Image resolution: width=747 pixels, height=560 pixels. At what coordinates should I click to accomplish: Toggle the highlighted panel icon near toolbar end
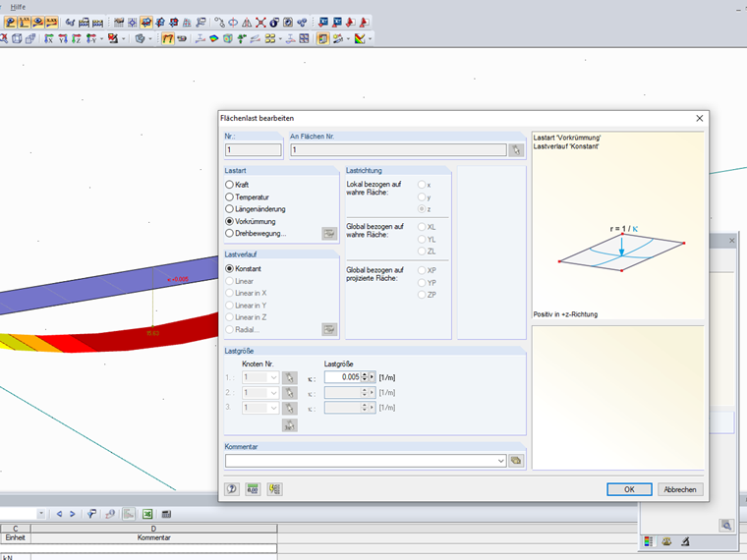[323, 38]
